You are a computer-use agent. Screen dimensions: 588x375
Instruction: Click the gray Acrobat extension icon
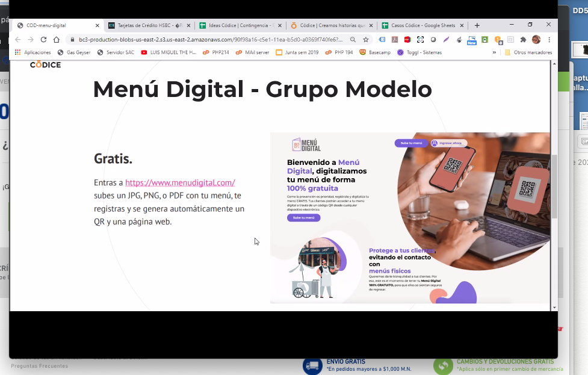(394, 39)
